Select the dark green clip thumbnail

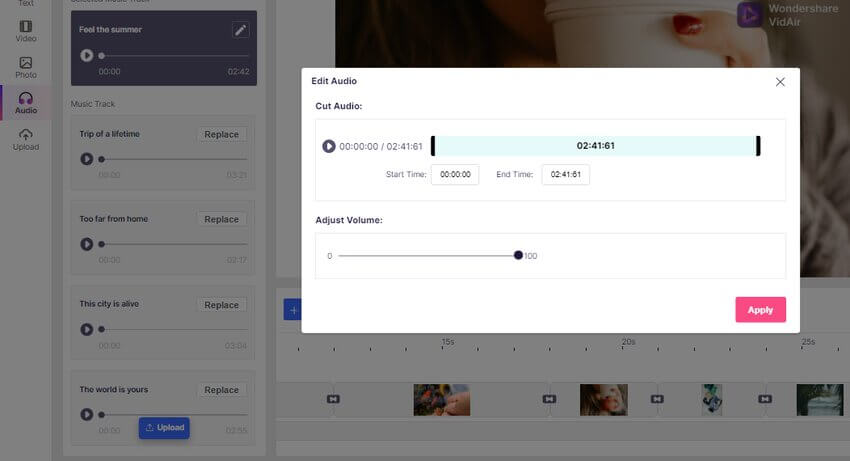820,400
